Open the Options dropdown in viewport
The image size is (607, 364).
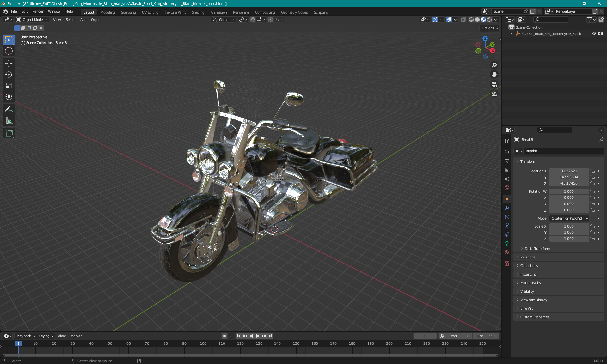490,28
